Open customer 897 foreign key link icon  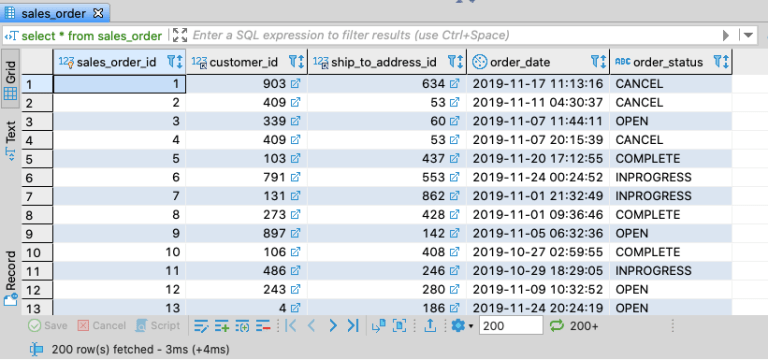click(x=295, y=233)
